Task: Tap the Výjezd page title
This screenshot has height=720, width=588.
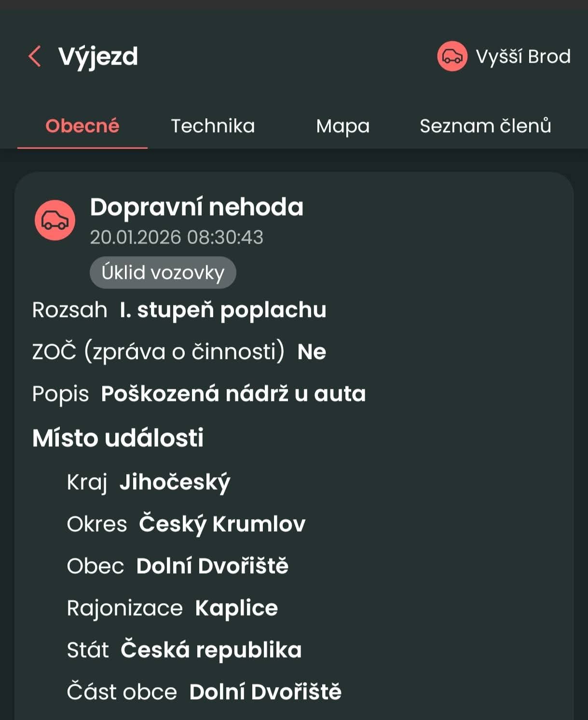Action: 98,56
